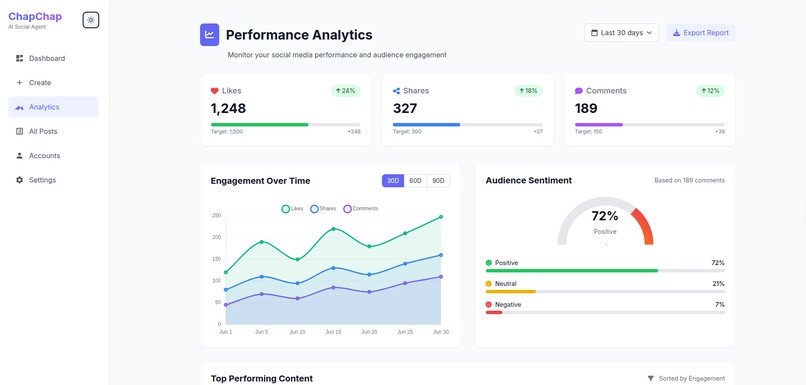The height and width of the screenshot is (385, 806).
Task: Click the green Positive sentiment dot
Action: pos(489,263)
